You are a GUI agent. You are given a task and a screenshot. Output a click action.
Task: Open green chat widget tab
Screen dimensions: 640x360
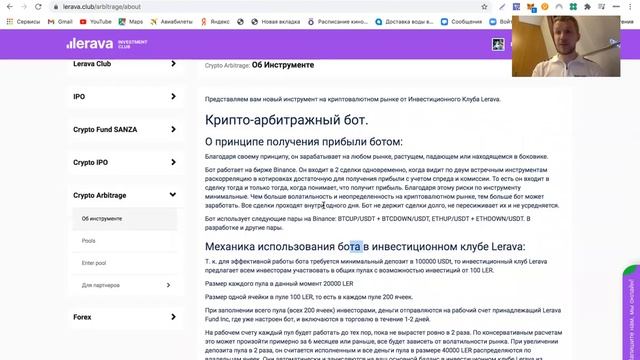pyautogui.click(x=631, y=312)
